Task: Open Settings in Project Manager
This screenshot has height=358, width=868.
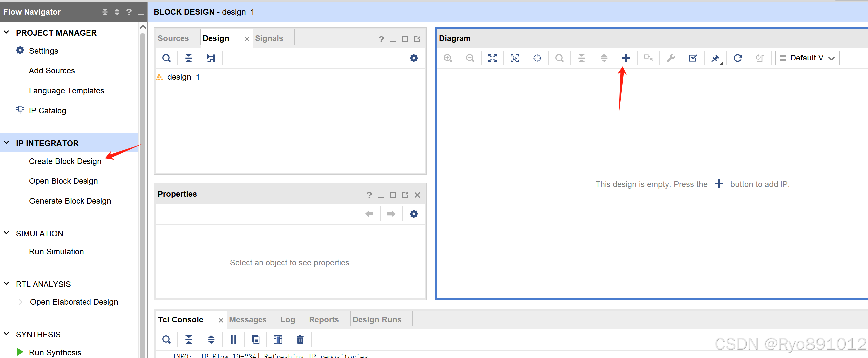Action: (43, 51)
